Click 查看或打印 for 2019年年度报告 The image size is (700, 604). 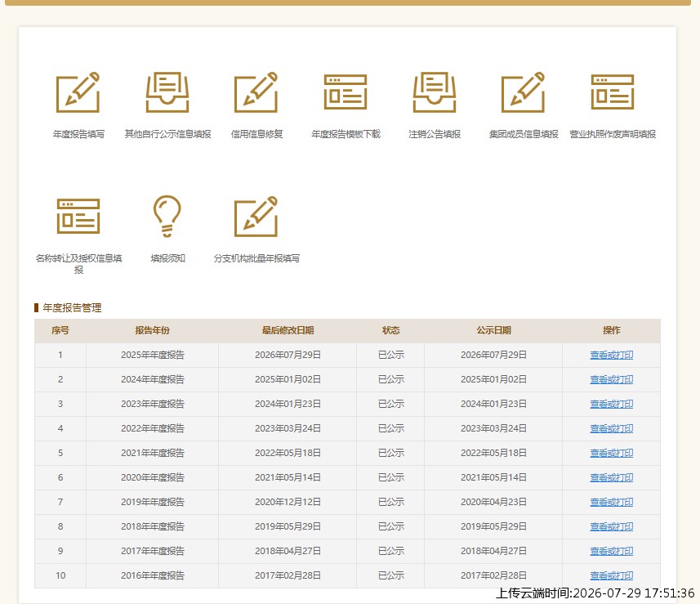click(x=611, y=503)
